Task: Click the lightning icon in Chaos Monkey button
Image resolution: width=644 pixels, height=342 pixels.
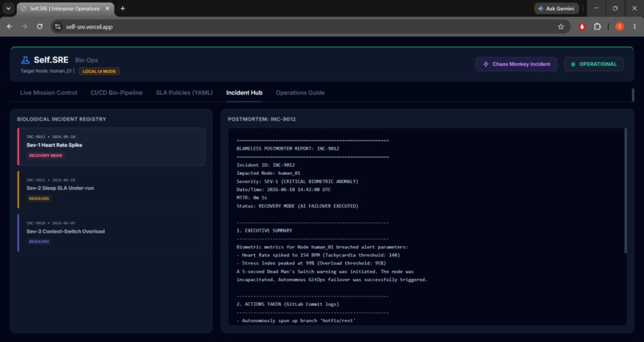Action: (486, 64)
